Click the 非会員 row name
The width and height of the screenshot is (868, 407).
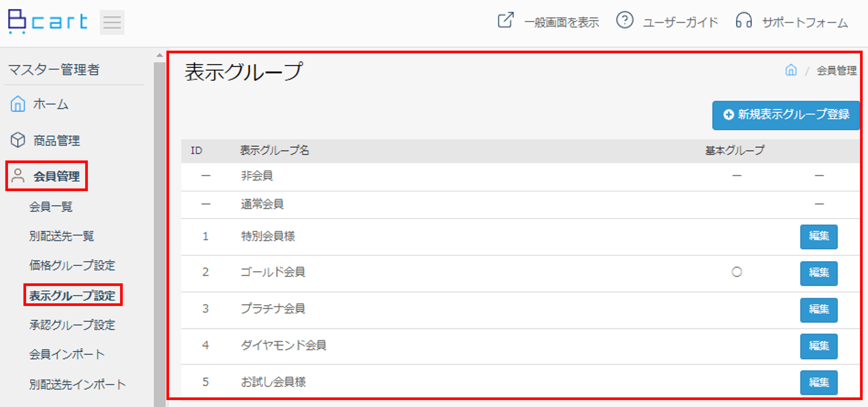point(257,176)
